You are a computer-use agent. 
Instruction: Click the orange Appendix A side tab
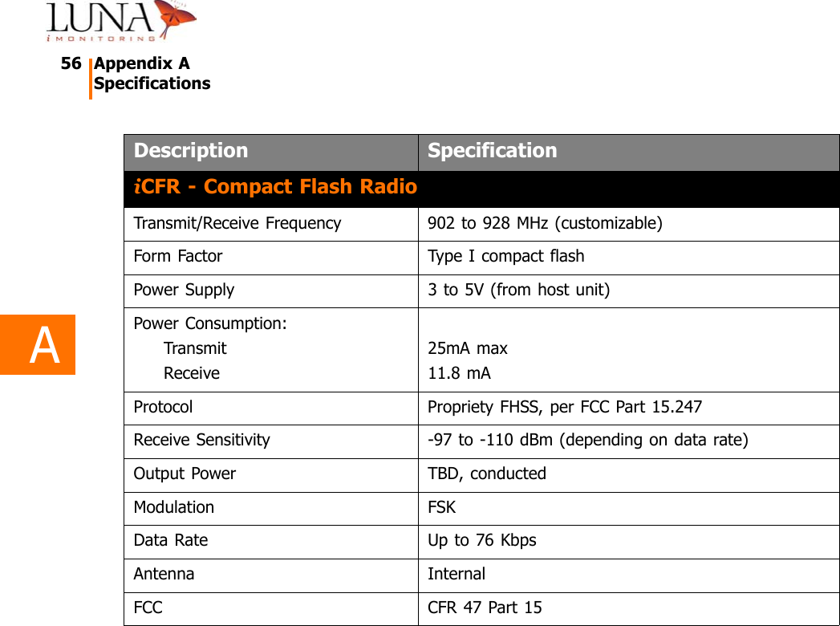38,345
